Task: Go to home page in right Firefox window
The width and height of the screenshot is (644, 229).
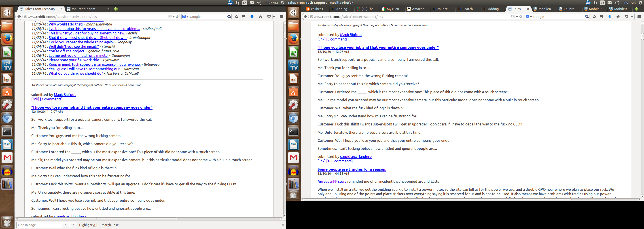Action: pos(618,17)
